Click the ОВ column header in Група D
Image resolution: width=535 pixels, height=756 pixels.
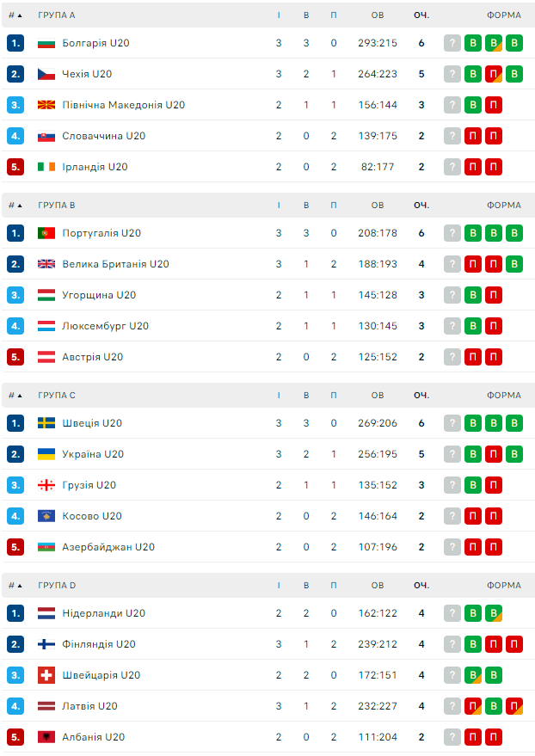(x=378, y=586)
